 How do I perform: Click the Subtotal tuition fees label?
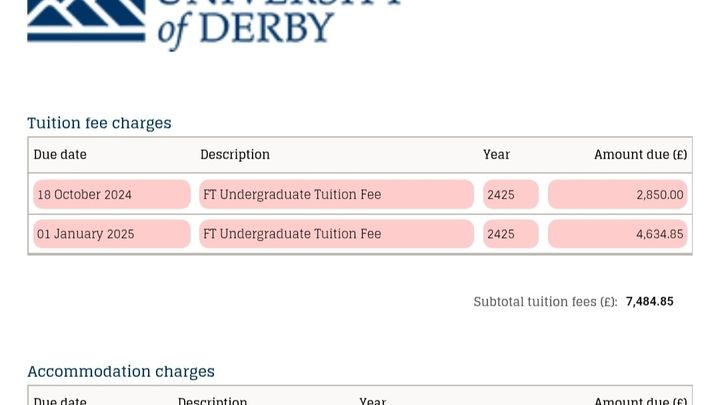[x=546, y=302]
